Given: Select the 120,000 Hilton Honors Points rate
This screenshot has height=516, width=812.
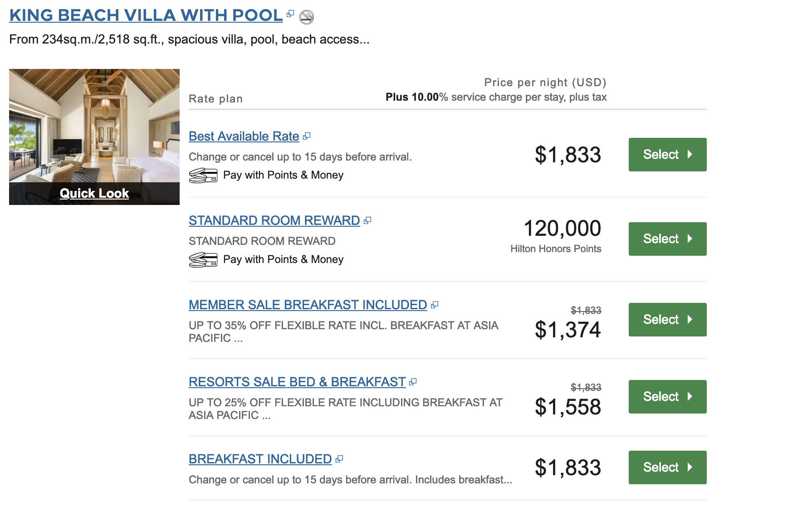Looking at the screenshot, I should tap(667, 239).
